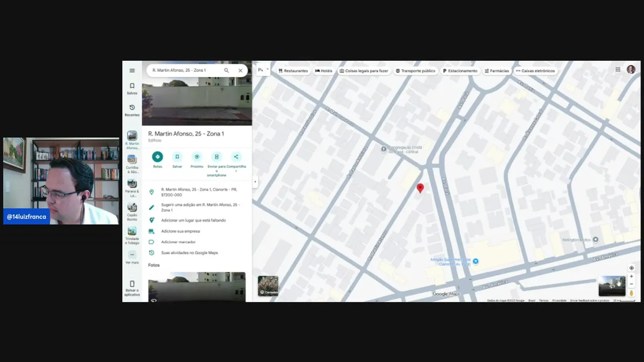Click Baixar o aplicativo phone icon

(132, 284)
